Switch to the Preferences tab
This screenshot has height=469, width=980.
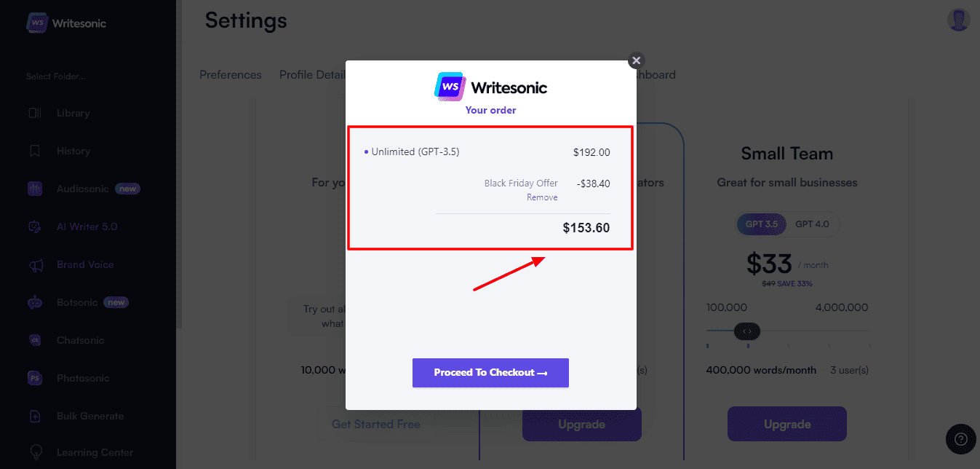tap(230, 74)
